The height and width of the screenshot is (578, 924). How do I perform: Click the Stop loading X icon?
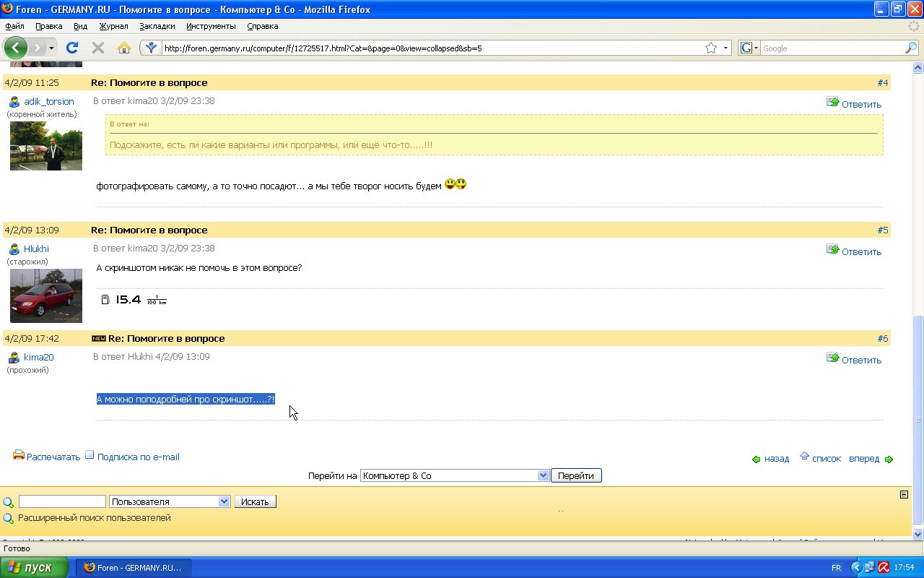98,48
